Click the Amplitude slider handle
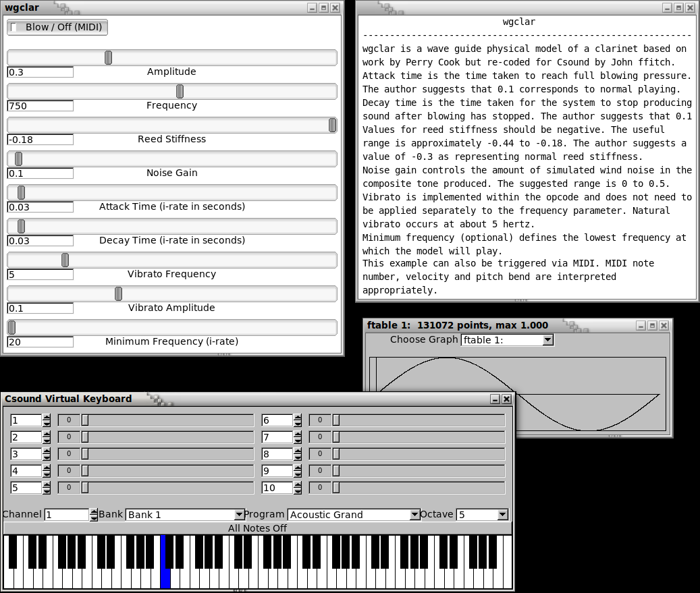The image size is (700, 593). click(x=108, y=57)
